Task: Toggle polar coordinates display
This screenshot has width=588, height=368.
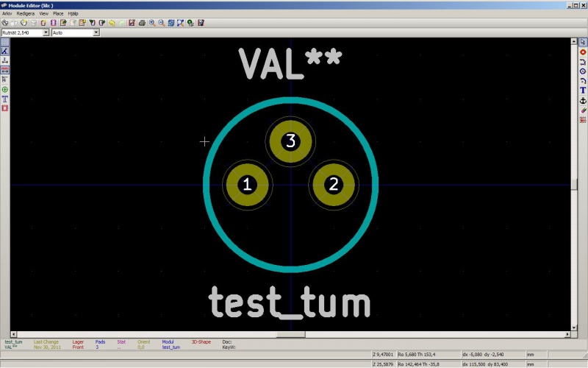Action: coord(4,51)
